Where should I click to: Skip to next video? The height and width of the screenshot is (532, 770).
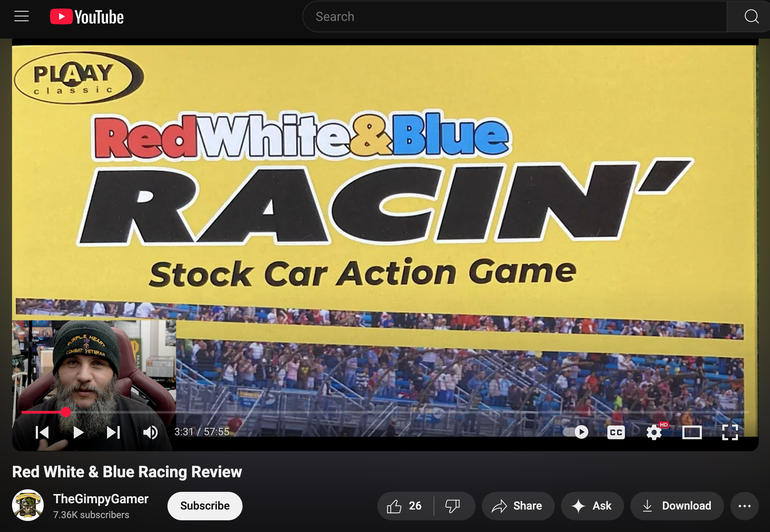(x=113, y=432)
